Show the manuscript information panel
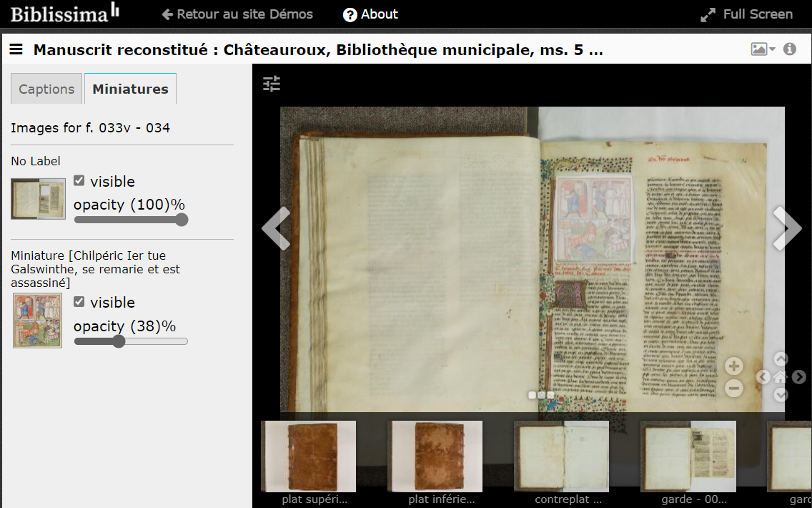Viewport: 812px width, 508px height. tap(790, 49)
